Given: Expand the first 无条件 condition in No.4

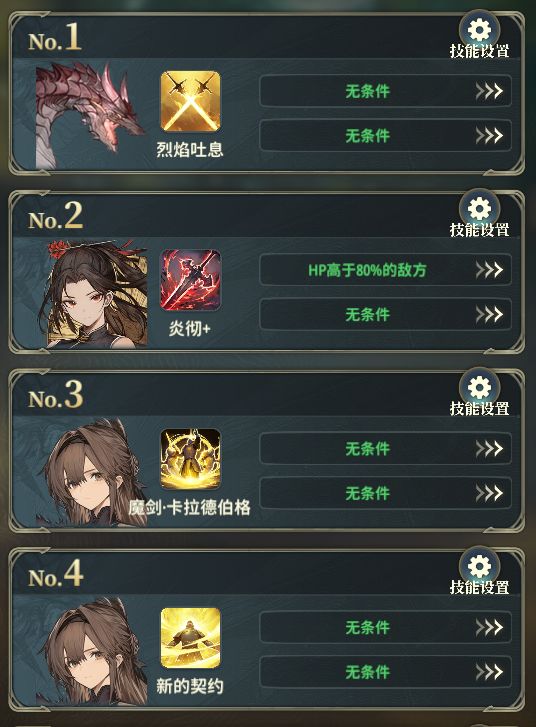Looking at the screenshot, I should (385, 627).
